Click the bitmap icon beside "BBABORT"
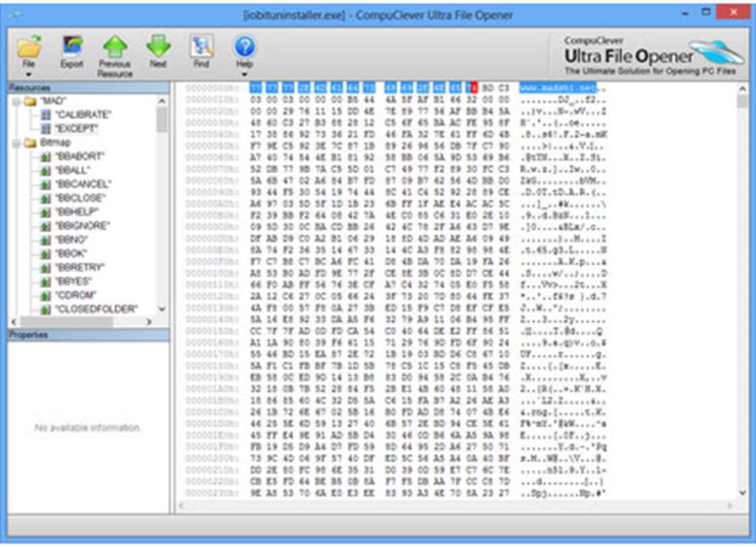The image size is (756, 547). (46, 157)
